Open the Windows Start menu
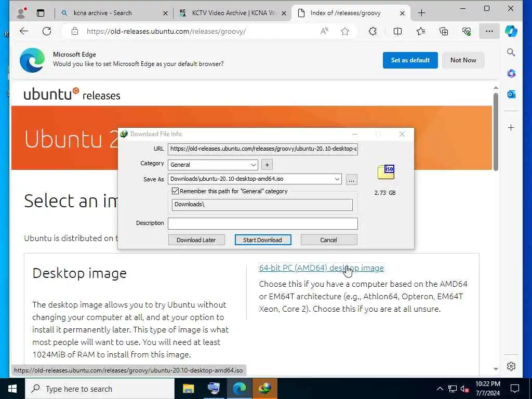The image size is (532, 399). click(x=12, y=389)
